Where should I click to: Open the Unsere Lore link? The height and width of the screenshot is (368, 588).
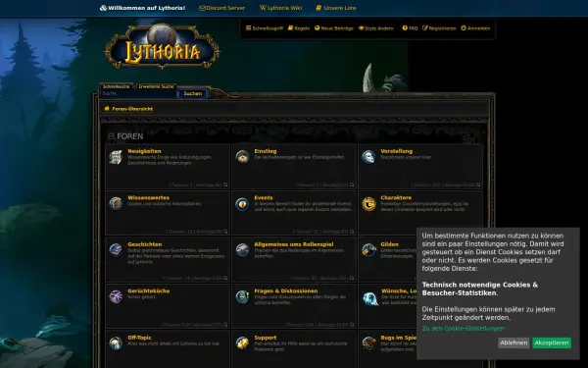click(x=336, y=8)
